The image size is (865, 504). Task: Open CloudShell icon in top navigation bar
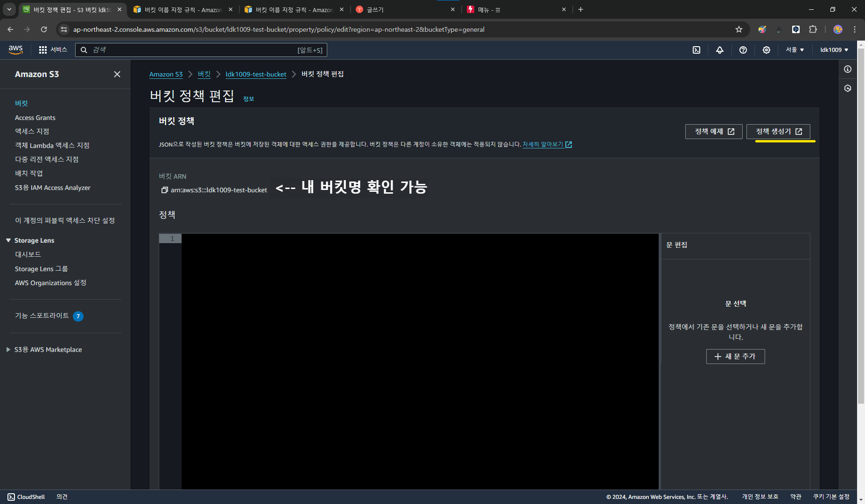click(x=696, y=50)
